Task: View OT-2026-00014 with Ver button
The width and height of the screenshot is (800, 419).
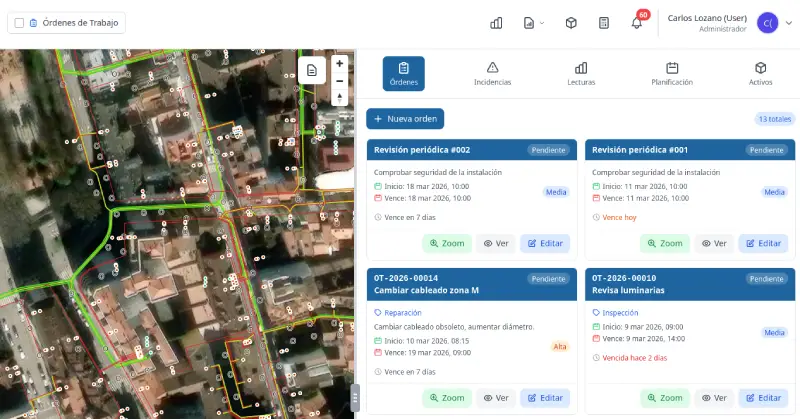Action: pyautogui.click(x=496, y=398)
